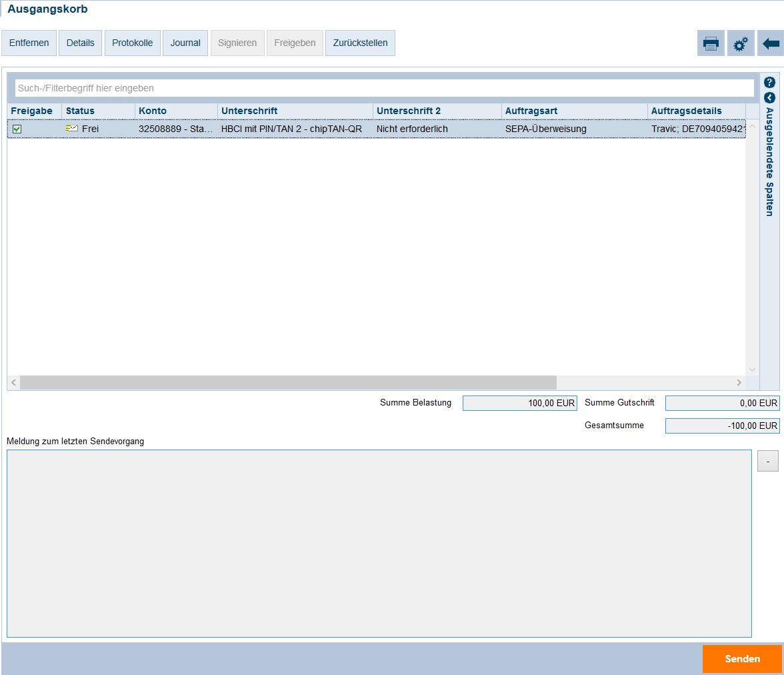Click the Entfernen button
The image size is (784, 675).
29,43
